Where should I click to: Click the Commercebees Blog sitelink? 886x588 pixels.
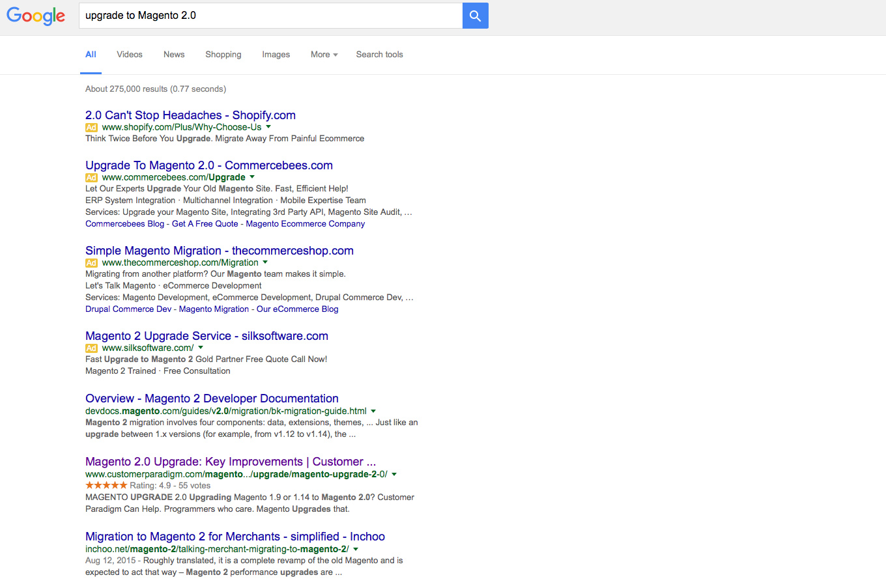click(x=124, y=224)
